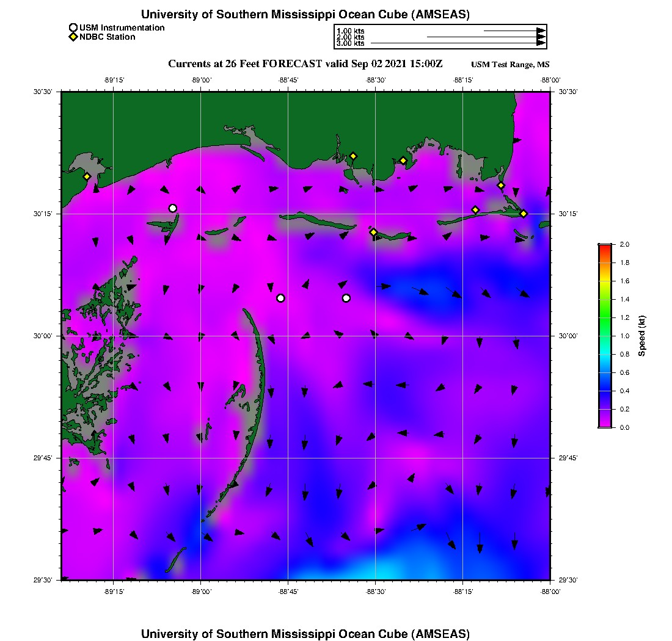The width and height of the screenshot is (672, 641).
Task: Click the 3.00 kts scale arrow
Action: tap(458, 43)
